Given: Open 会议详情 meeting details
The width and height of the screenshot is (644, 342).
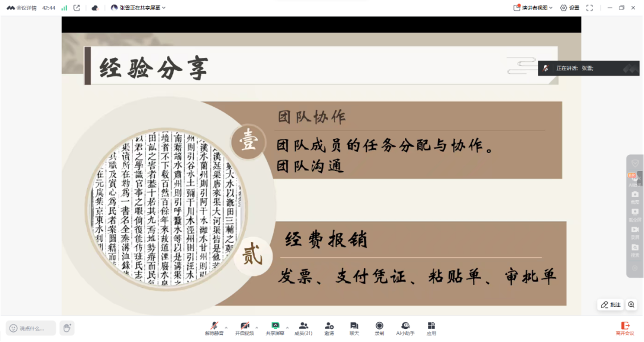Looking at the screenshot, I should point(22,8).
